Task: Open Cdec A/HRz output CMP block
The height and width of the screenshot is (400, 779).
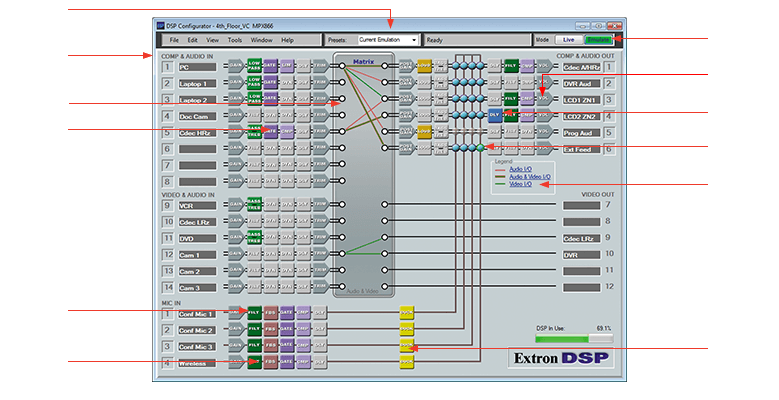Action: coord(527,66)
